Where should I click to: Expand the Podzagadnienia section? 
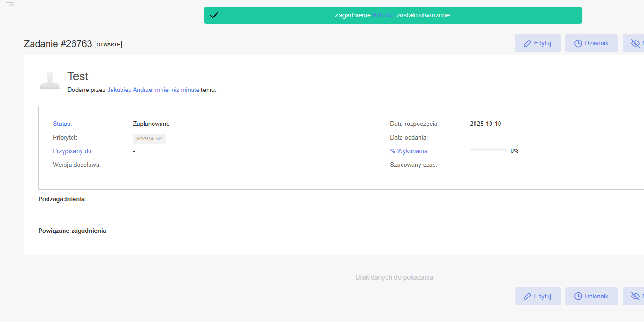pyautogui.click(x=61, y=199)
